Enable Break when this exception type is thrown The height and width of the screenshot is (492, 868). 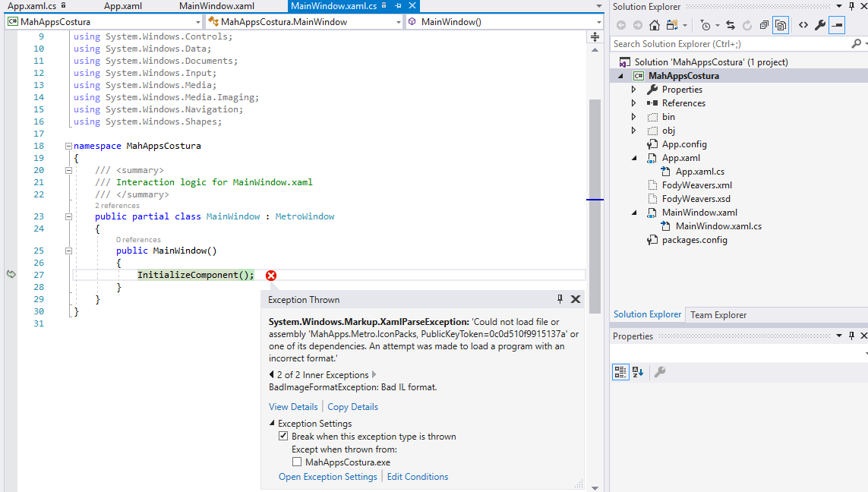tap(283, 436)
